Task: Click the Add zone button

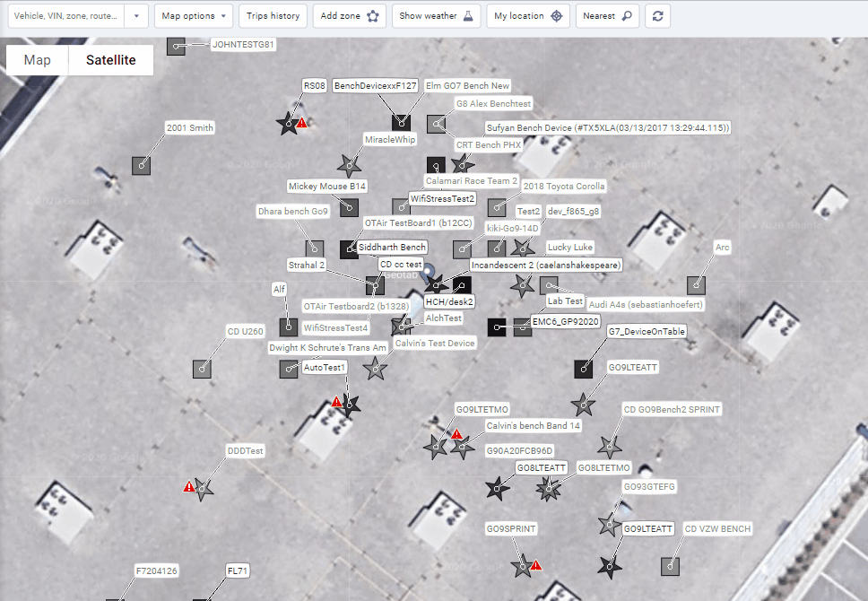Action: [x=349, y=16]
